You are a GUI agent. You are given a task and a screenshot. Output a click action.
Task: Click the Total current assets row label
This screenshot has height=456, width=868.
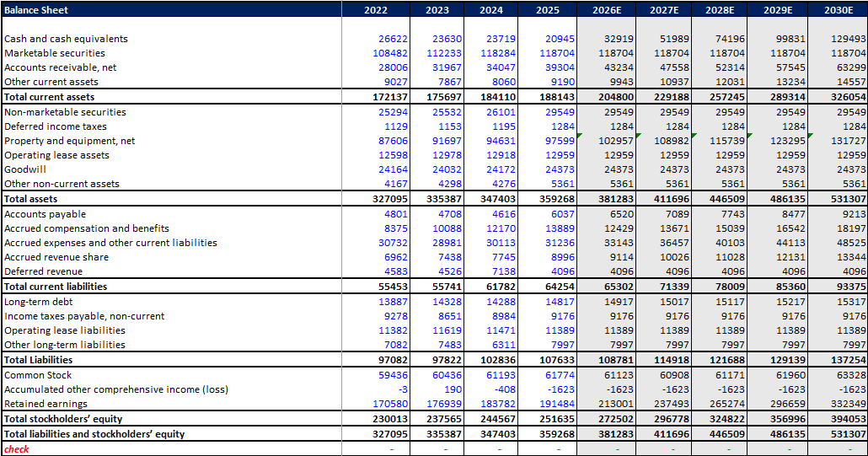(x=49, y=97)
